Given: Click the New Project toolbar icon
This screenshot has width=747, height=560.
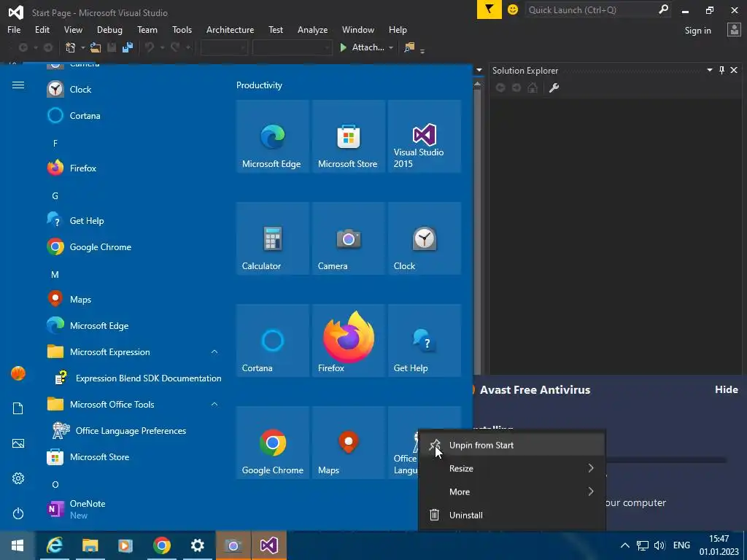Looking at the screenshot, I should tap(71, 47).
